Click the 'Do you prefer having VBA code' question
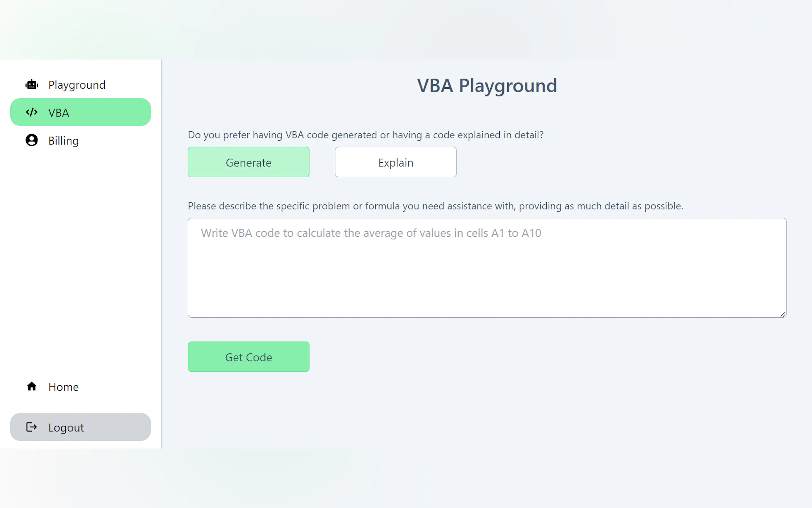Image resolution: width=812 pixels, height=508 pixels. [365, 135]
